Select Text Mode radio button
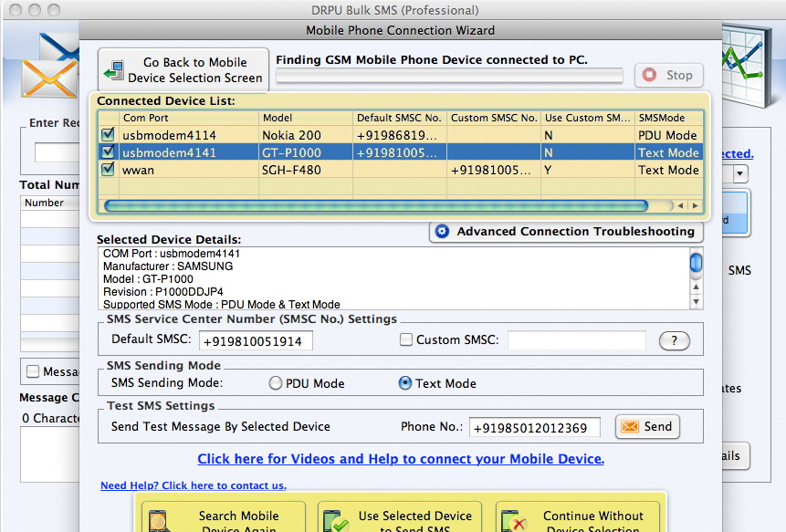786x532 pixels. click(x=405, y=383)
